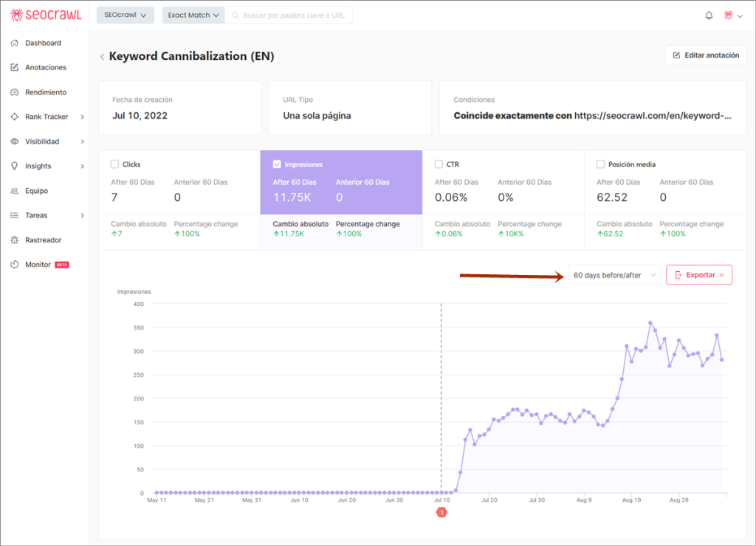The image size is (756, 546).
Task: Open the Monitor BETA feature
Action: (x=35, y=264)
